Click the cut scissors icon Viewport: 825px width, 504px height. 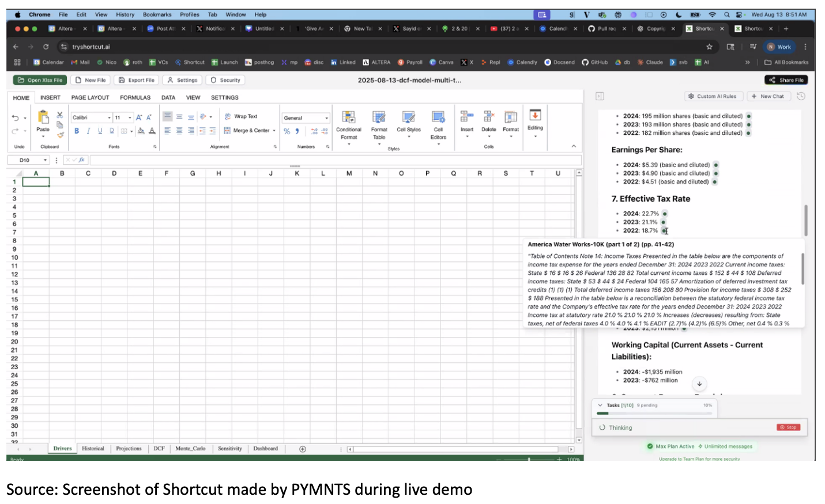click(x=59, y=115)
